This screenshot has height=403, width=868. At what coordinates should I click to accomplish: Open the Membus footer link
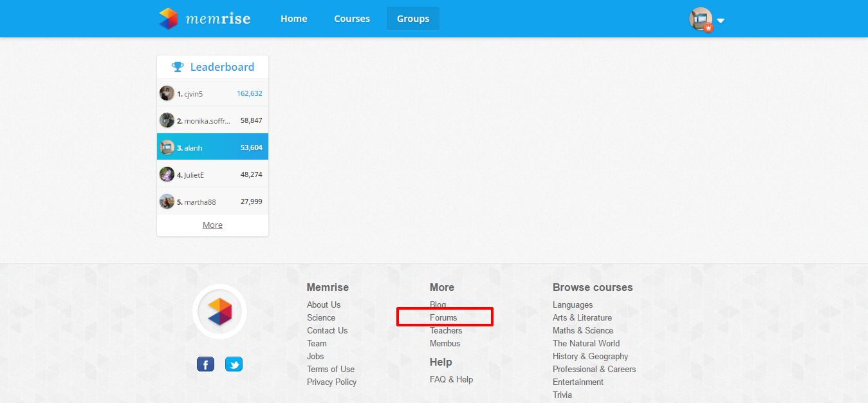(445, 344)
